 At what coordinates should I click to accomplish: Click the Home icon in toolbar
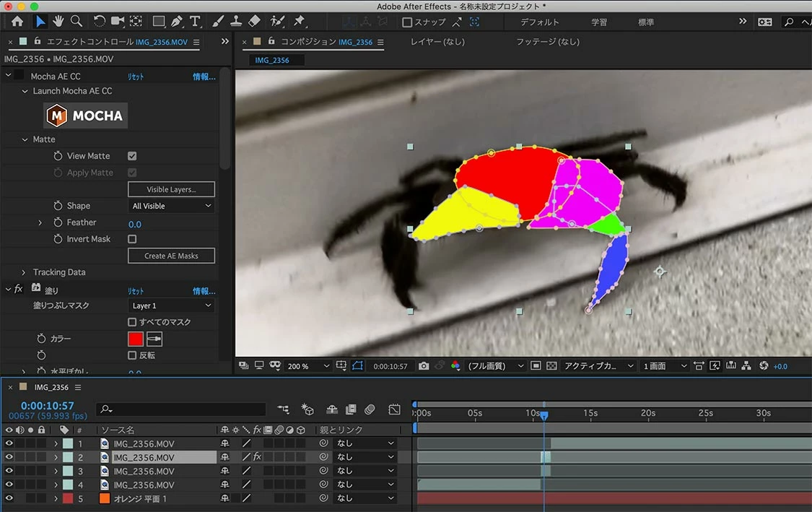(x=17, y=22)
